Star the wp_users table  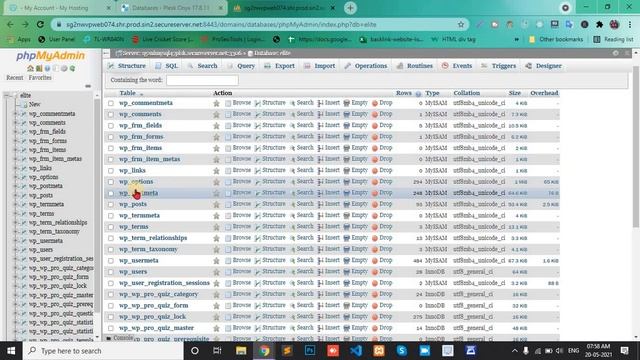pyautogui.click(x=216, y=272)
